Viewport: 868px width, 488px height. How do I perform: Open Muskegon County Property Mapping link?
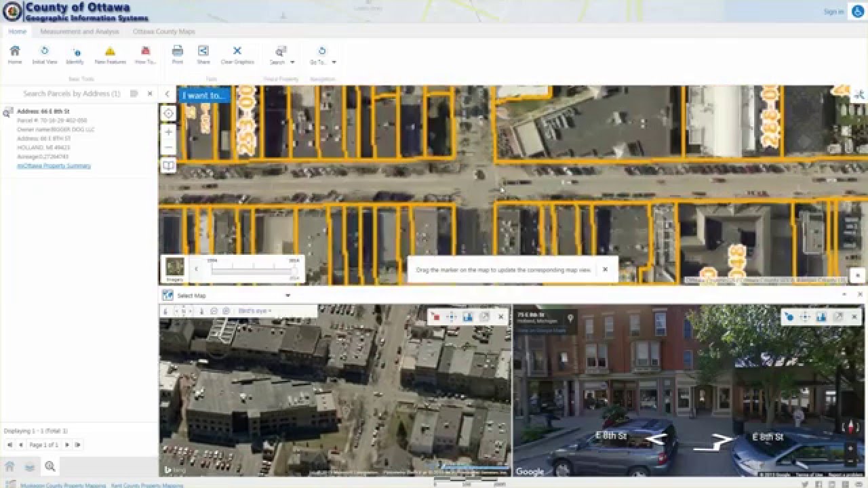[63, 485]
